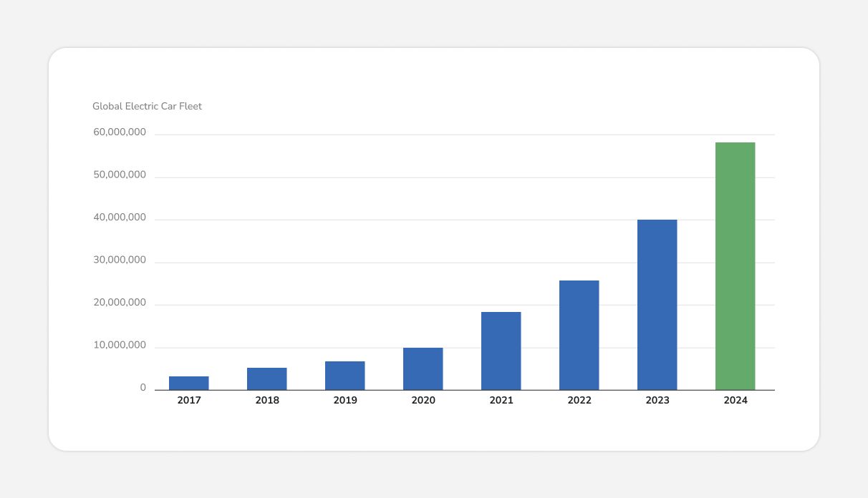Select the 2018 blue bar

(267, 379)
